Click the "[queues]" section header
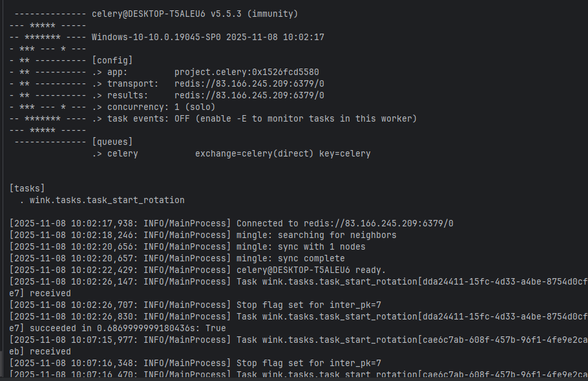 tap(112, 142)
